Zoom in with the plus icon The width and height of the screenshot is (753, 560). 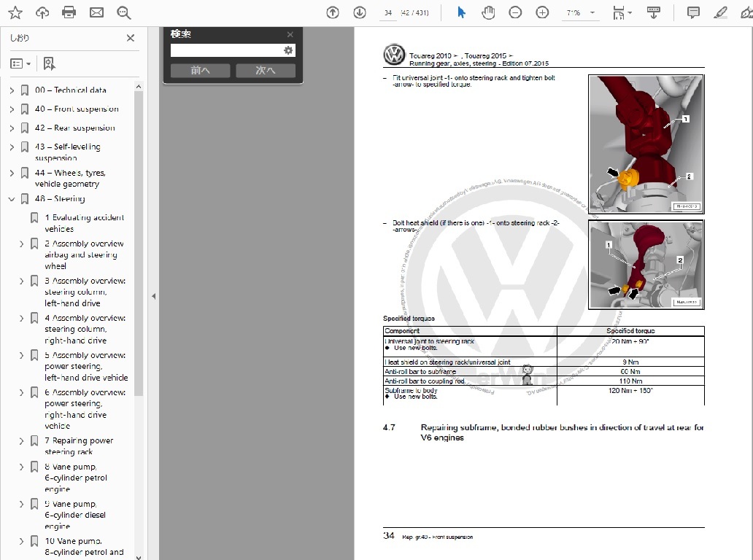point(542,12)
